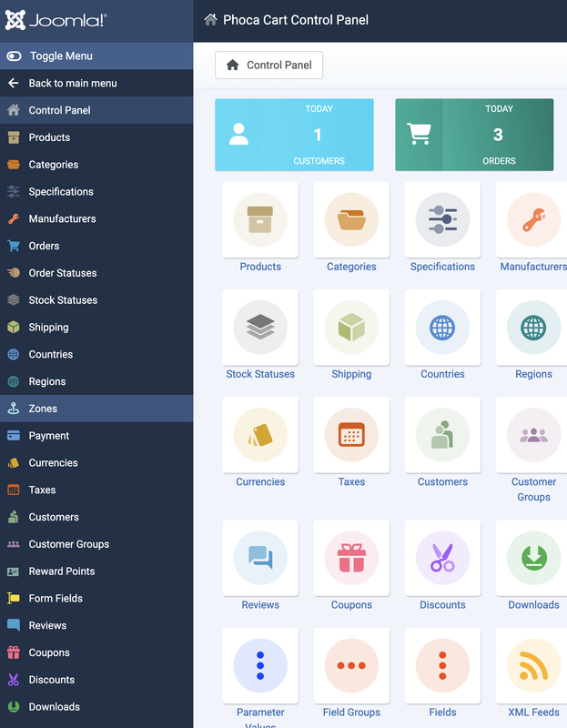Open Customers from the sidebar menu
Screen dimensions: 567x728
[96, 517]
